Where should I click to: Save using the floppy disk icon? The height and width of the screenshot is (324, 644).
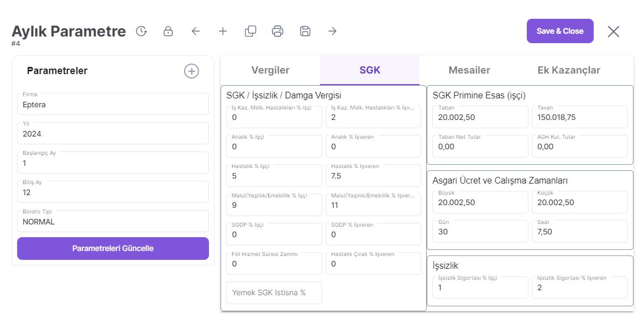coord(305,32)
